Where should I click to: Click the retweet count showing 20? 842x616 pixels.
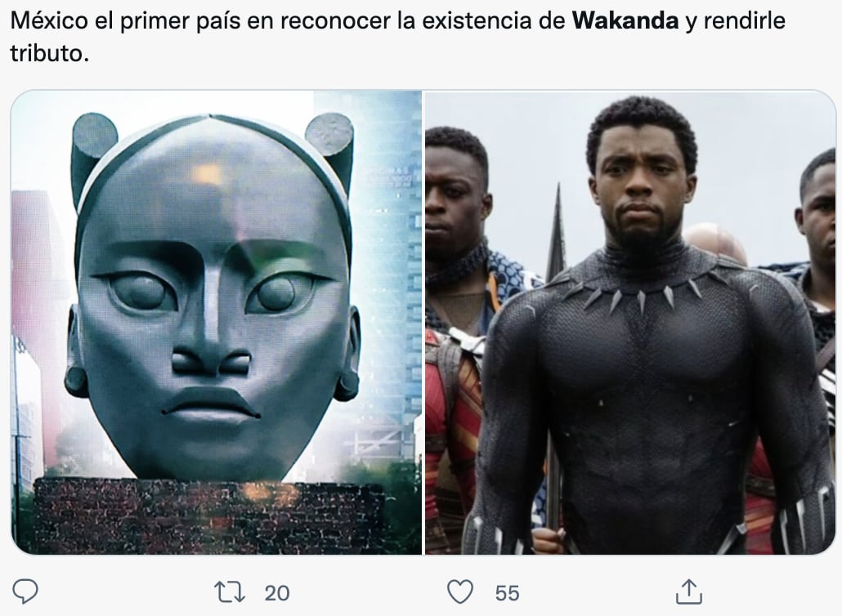[277, 593]
